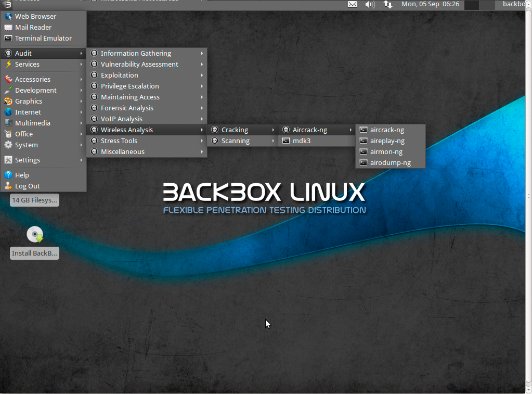The width and height of the screenshot is (532, 394).
Task: Open the 14 GB Filesystem desktop item
Action: [x=34, y=200]
